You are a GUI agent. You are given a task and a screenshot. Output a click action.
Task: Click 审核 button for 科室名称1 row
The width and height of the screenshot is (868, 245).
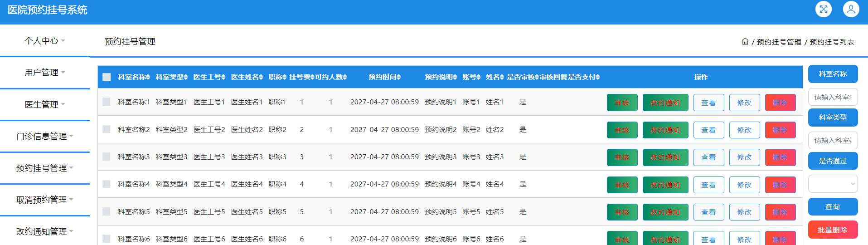pos(622,103)
